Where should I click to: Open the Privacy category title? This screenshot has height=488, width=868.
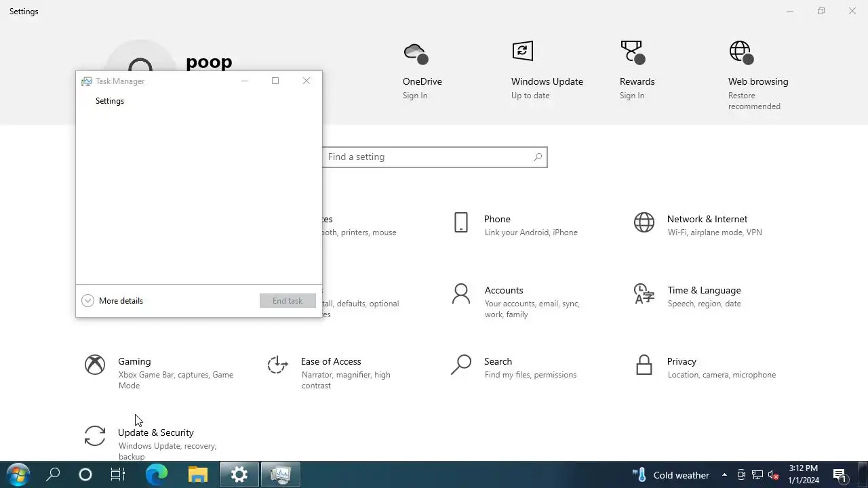tap(682, 361)
